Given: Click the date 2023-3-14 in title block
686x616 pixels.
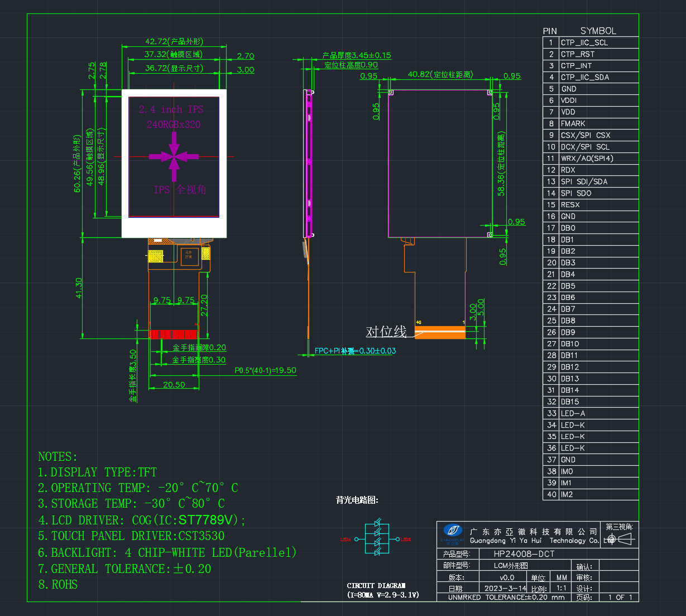Looking at the screenshot, I should pyautogui.click(x=505, y=588).
